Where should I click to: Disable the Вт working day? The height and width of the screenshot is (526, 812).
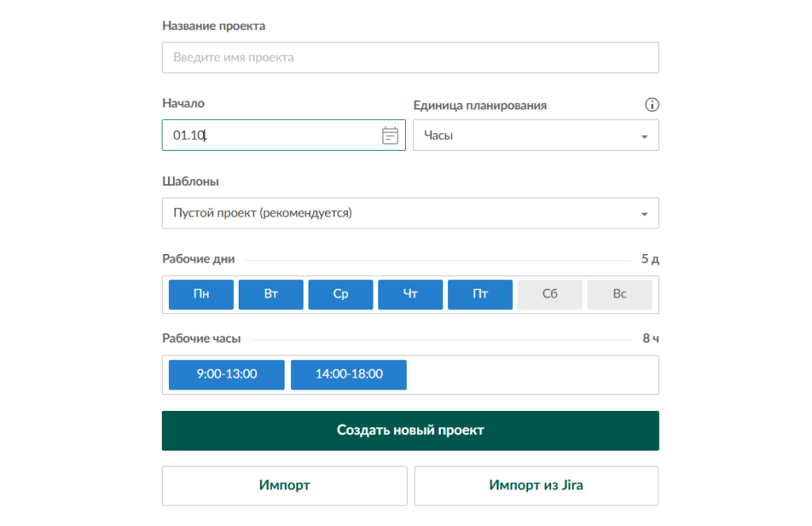pos(270,294)
